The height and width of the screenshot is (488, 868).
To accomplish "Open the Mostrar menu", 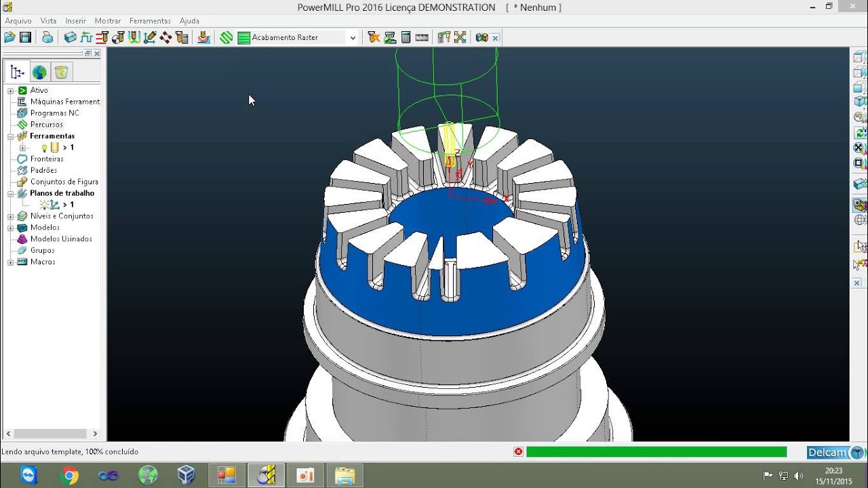I will point(108,21).
